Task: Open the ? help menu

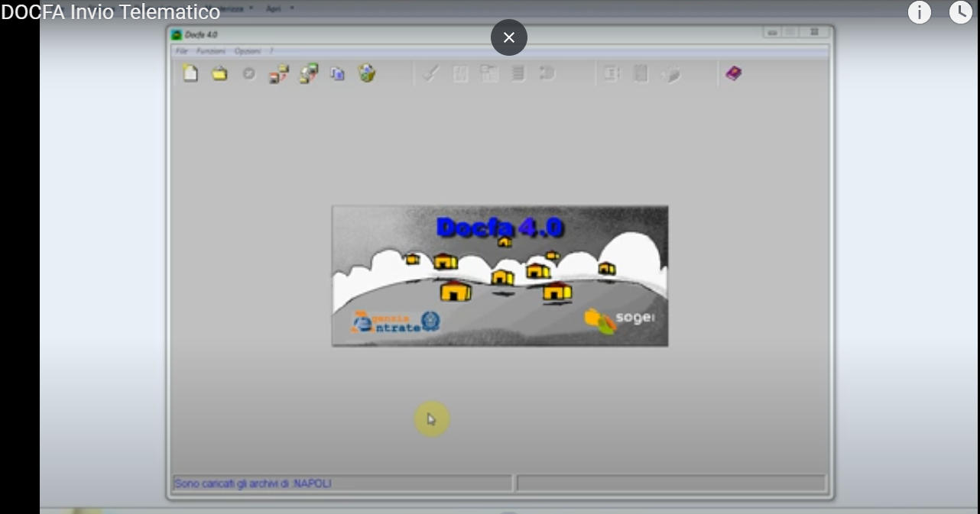Action: tap(271, 51)
